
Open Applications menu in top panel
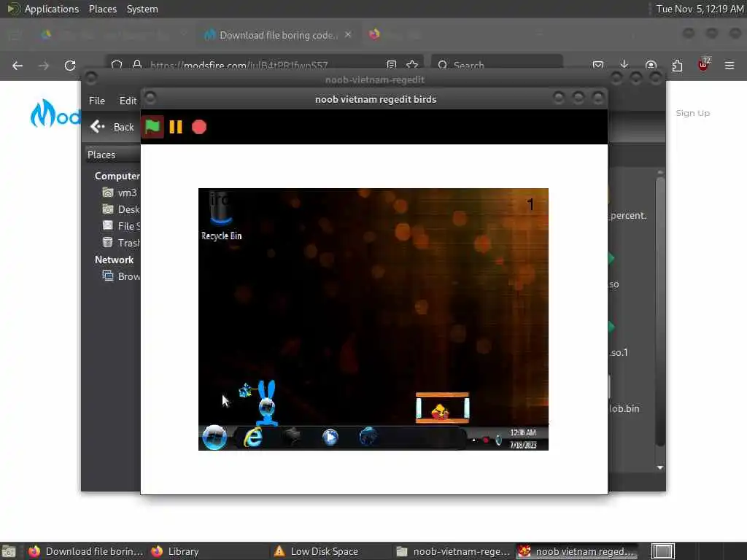43,9
